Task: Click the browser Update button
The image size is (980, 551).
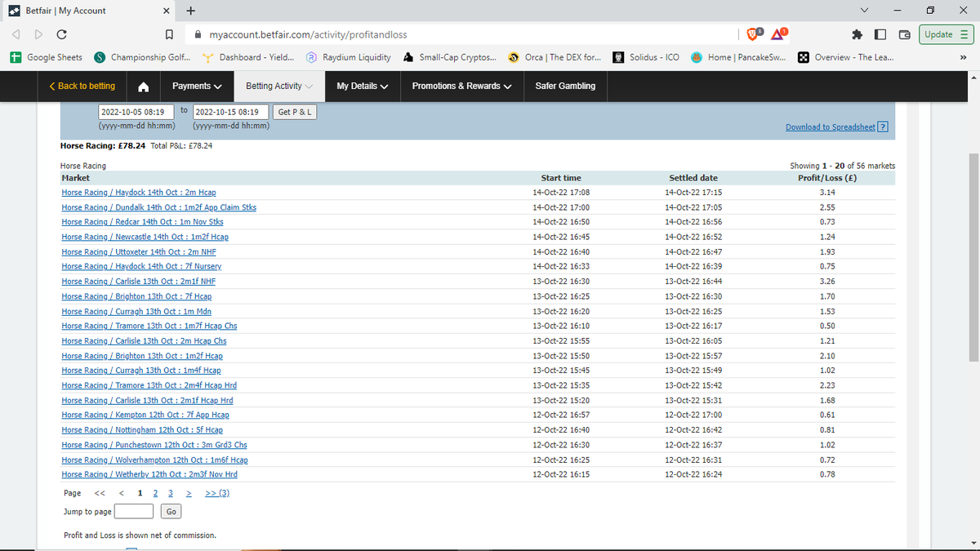Action: coord(946,34)
